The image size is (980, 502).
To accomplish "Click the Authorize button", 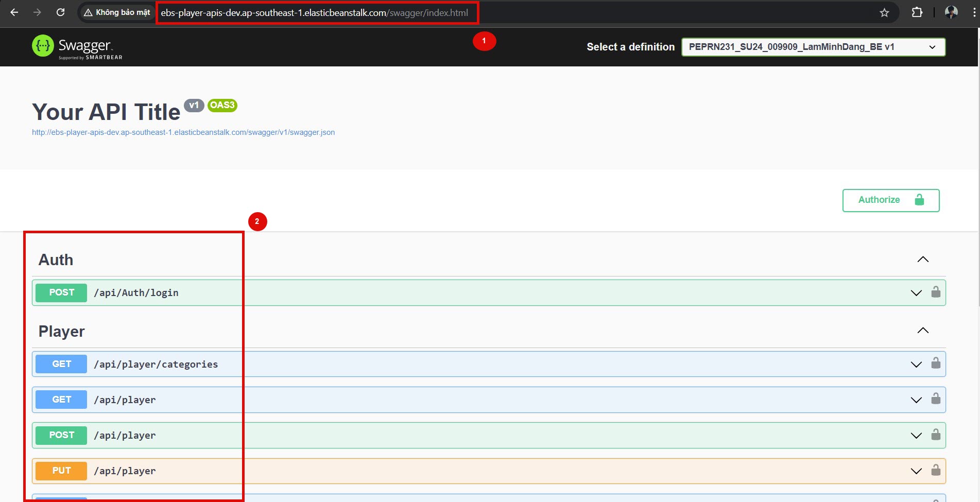I will tap(891, 200).
